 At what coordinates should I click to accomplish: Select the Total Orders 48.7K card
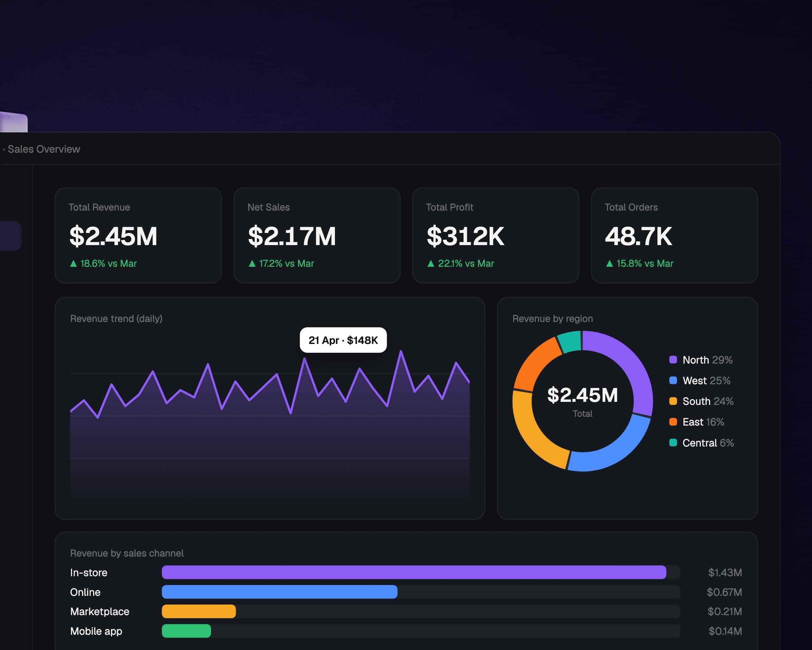[x=674, y=236]
